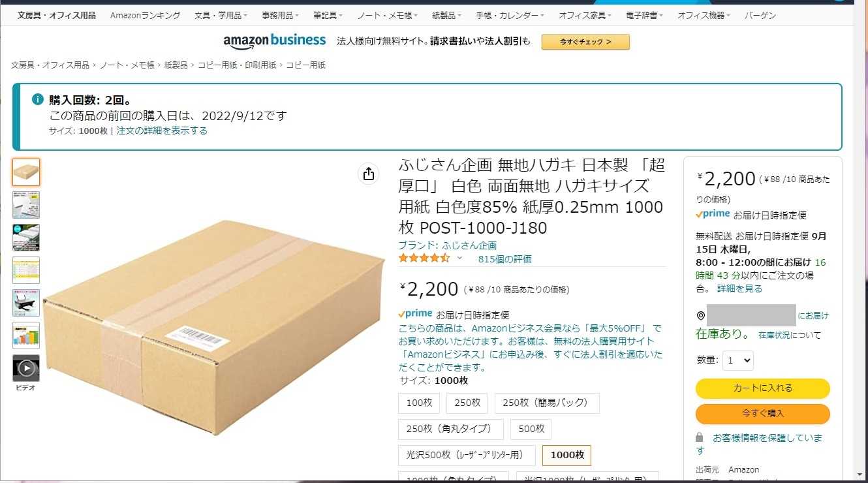Choose the 250枚(角丸タイプ) size option

tap(451, 429)
